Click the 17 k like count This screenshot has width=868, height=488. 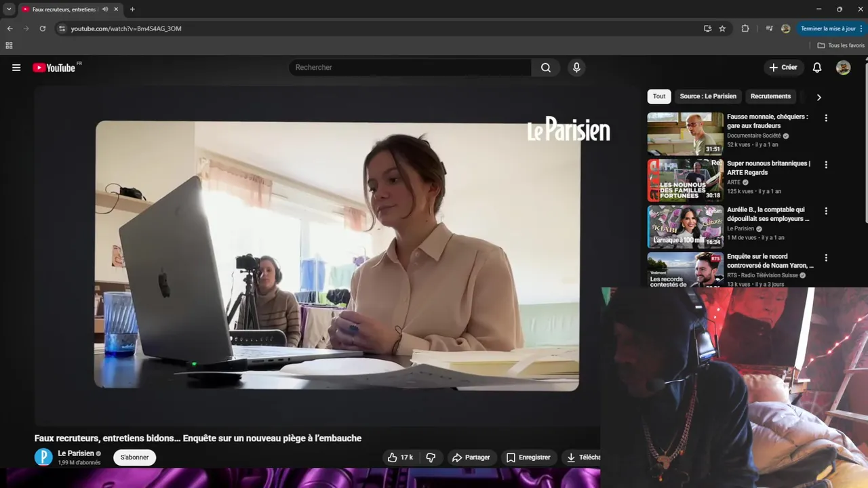[x=407, y=457]
